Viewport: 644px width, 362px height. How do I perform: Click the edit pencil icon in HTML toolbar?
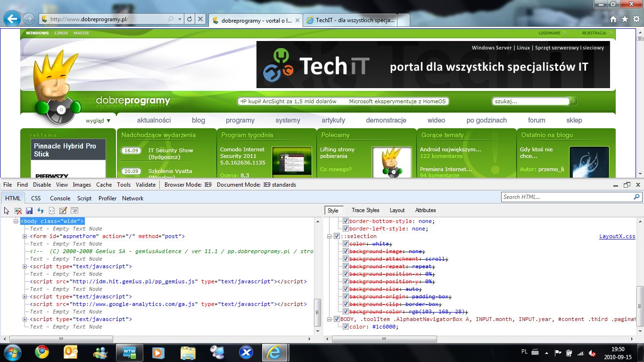pos(63,211)
